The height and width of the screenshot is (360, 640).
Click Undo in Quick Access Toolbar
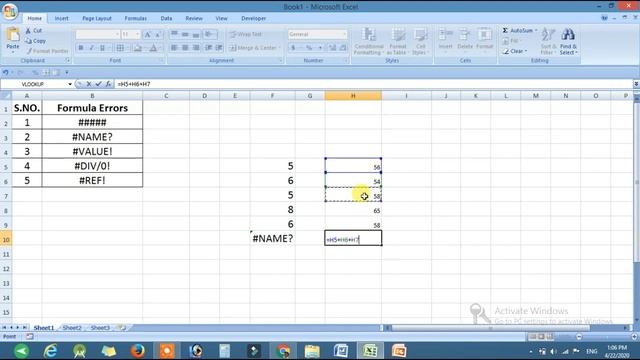tap(6, 73)
